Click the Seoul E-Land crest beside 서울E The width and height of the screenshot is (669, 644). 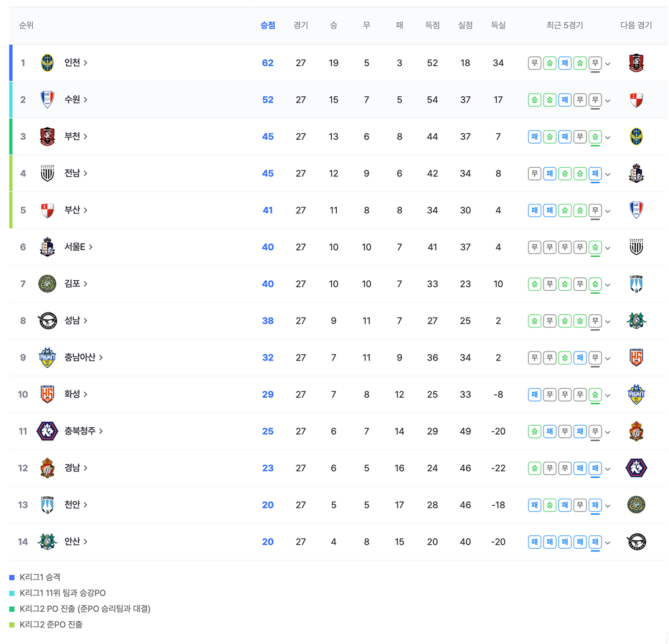(x=47, y=247)
